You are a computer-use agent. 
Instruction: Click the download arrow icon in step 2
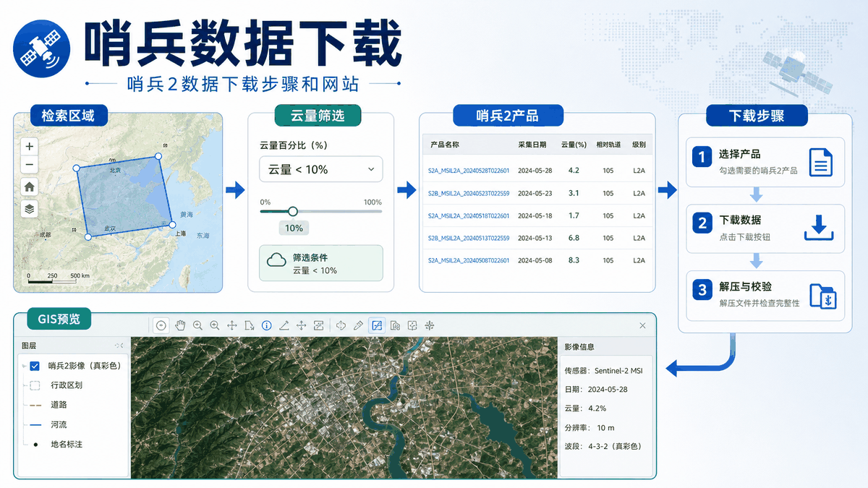[820, 228]
